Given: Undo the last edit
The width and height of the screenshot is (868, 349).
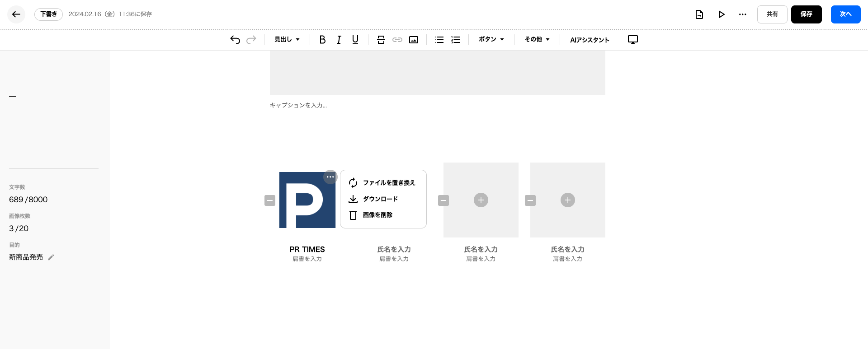Looking at the screenshot, I should 235,40.
